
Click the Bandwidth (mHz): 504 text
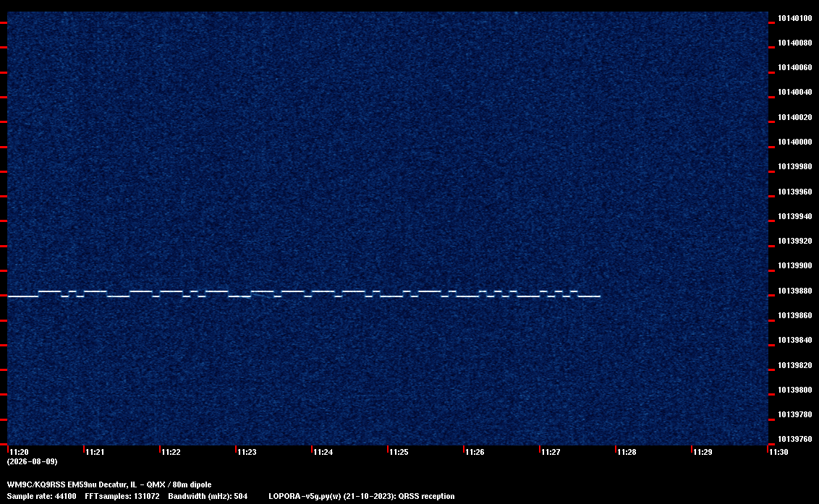(x=208, y=496)
